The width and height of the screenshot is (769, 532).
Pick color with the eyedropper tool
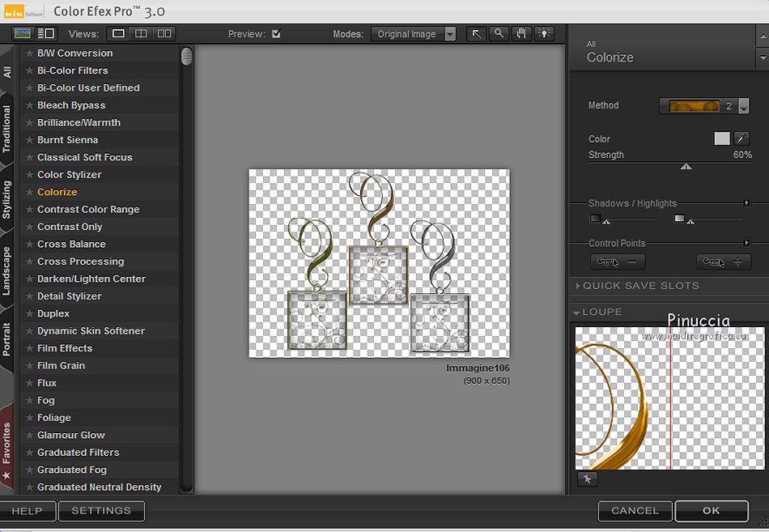(741, 138)
